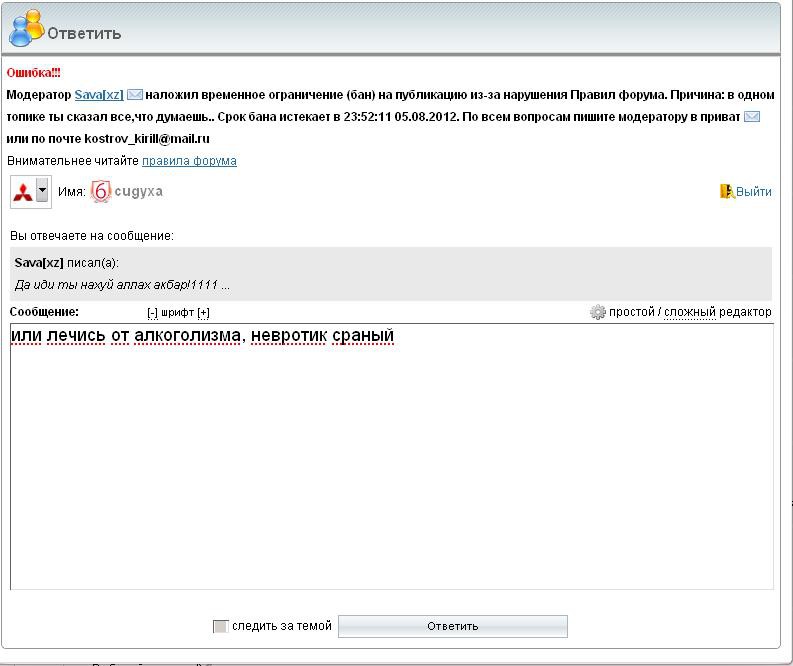
Task: Click inside the message text area
Action: [390, 460]
